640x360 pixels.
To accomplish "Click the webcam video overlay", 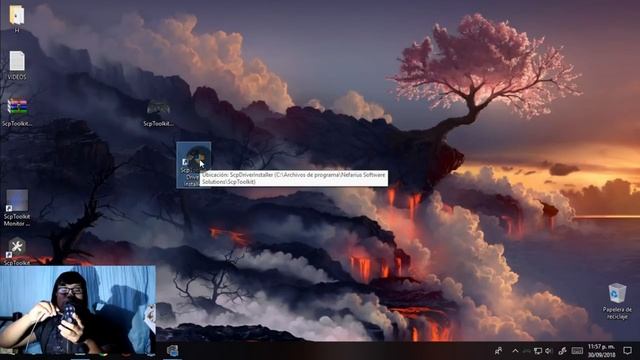I will 78,310.
